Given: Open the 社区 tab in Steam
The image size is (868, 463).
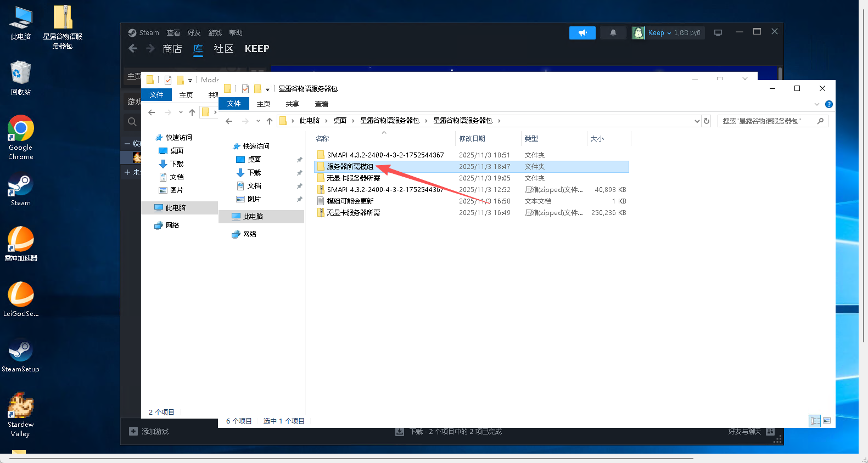Looking at the screenshot, I should click(x=223, y=49).
